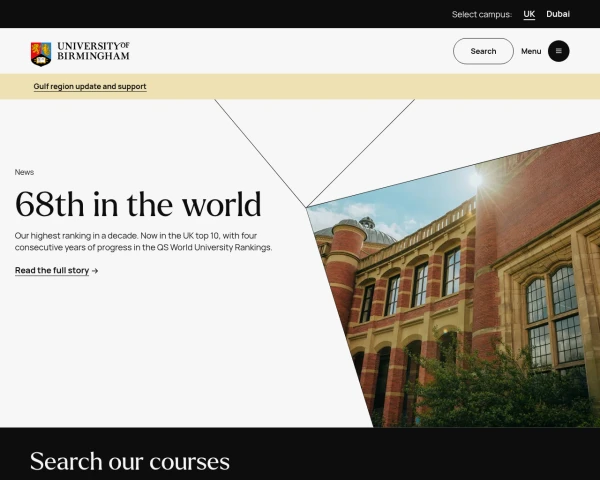Click the 68th in the world headline
600x480 pixels.
138,204
